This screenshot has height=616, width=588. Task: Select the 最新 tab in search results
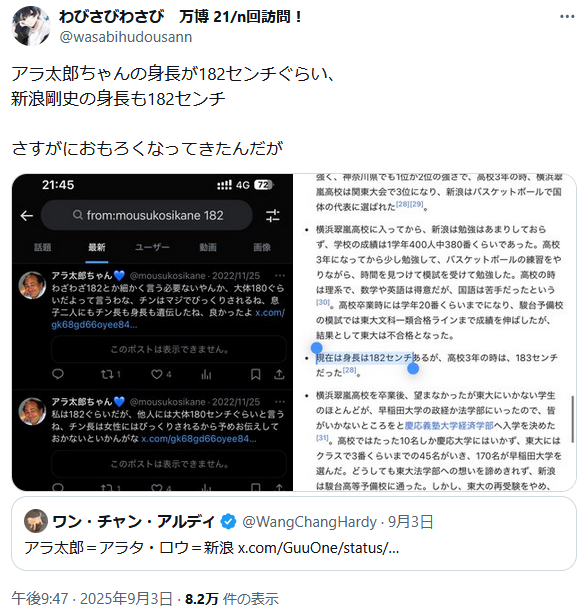pyautogui.click(x=97, y=247)
